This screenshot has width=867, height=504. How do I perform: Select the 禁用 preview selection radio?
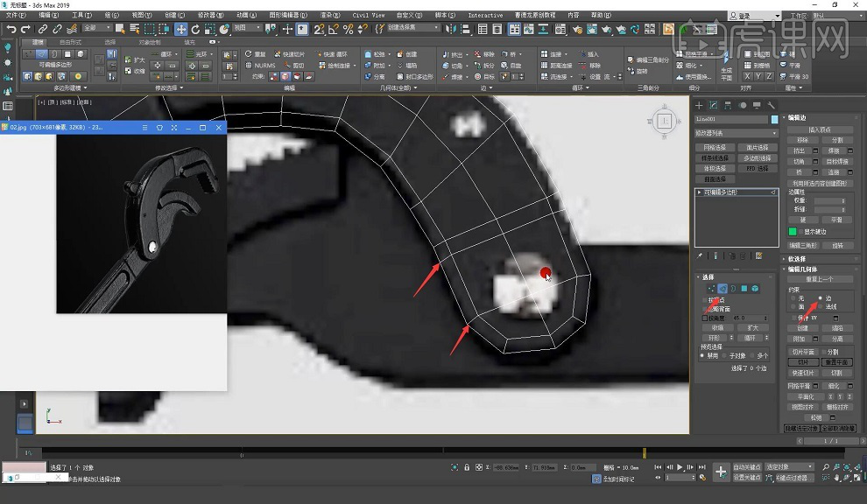(x=702, y=356)
